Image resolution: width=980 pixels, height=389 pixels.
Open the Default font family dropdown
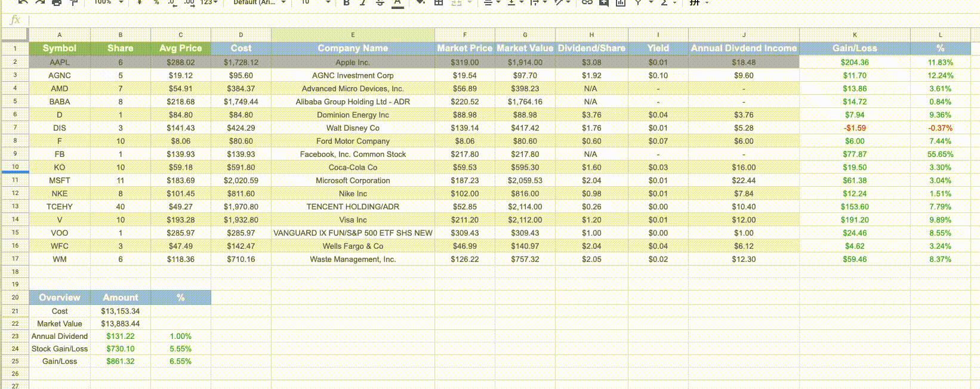tap(260, 2)
